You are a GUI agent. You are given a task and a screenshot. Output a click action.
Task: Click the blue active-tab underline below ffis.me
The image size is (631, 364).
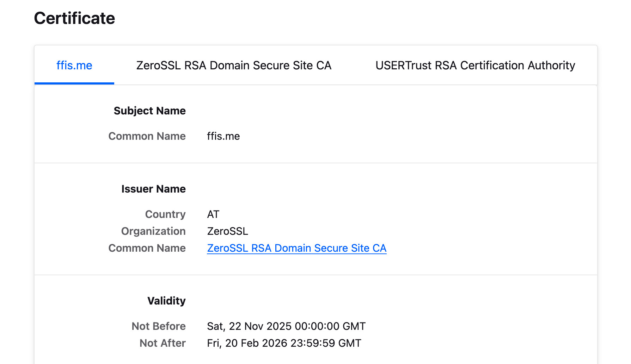(74, 83)
